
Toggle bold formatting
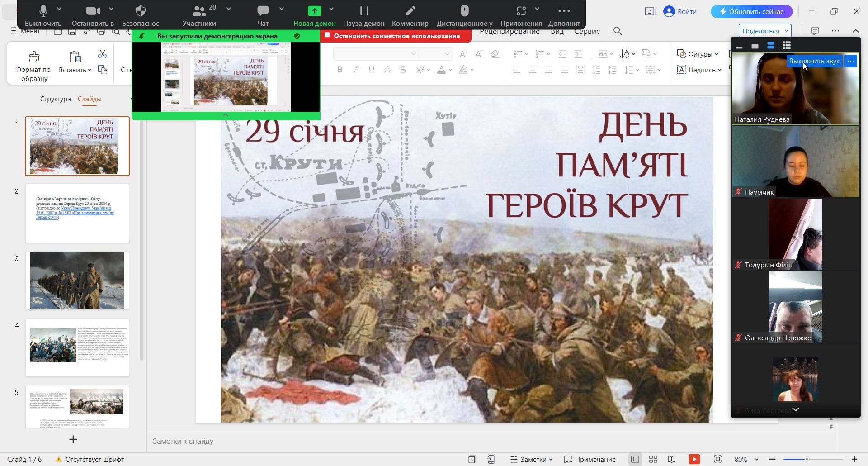[x=340, y=70]
